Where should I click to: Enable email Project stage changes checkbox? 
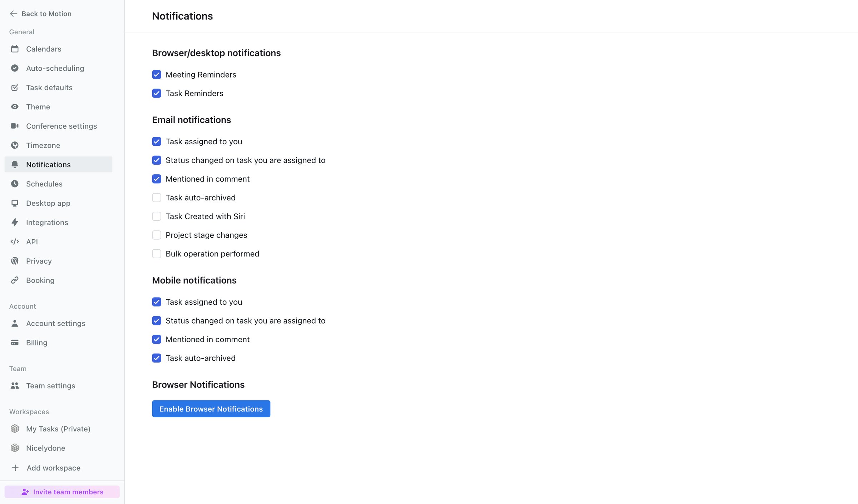[x=157, y=235]
